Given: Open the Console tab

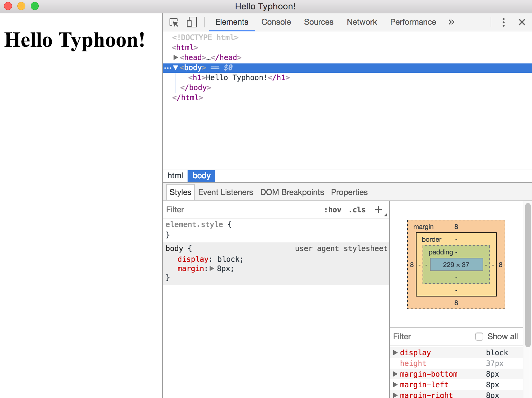Looking at the screenshot, I should point(276,22).
